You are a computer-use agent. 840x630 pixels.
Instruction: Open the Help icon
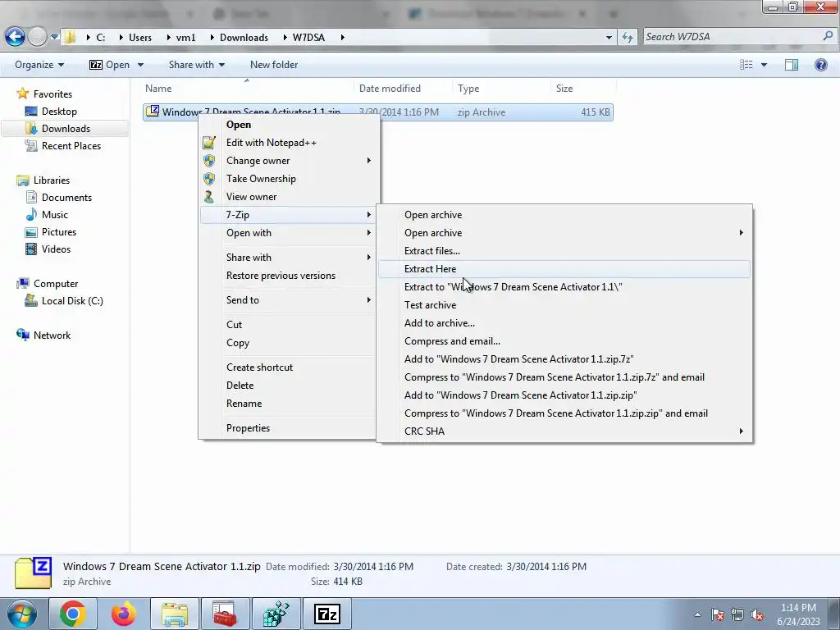pos(820,65)
